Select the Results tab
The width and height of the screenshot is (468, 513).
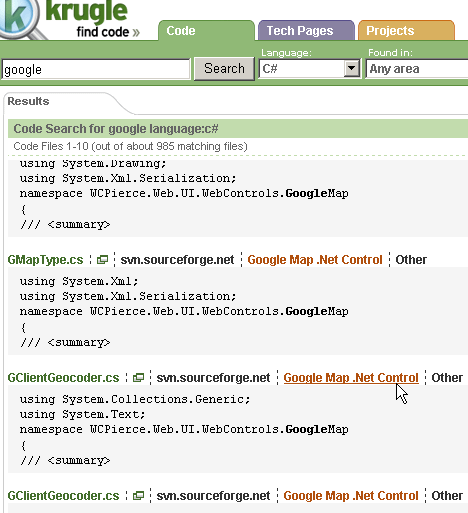click(28, 101)
